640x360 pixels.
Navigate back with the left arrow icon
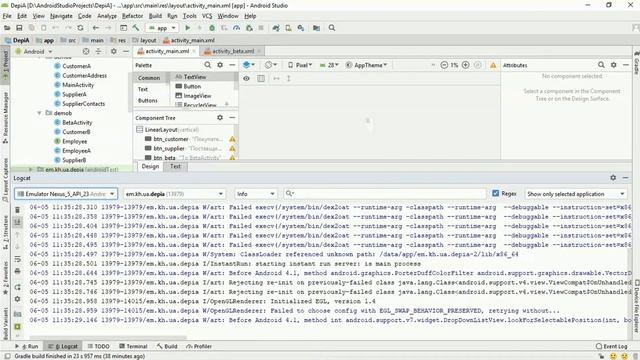(x=96, y=28)
